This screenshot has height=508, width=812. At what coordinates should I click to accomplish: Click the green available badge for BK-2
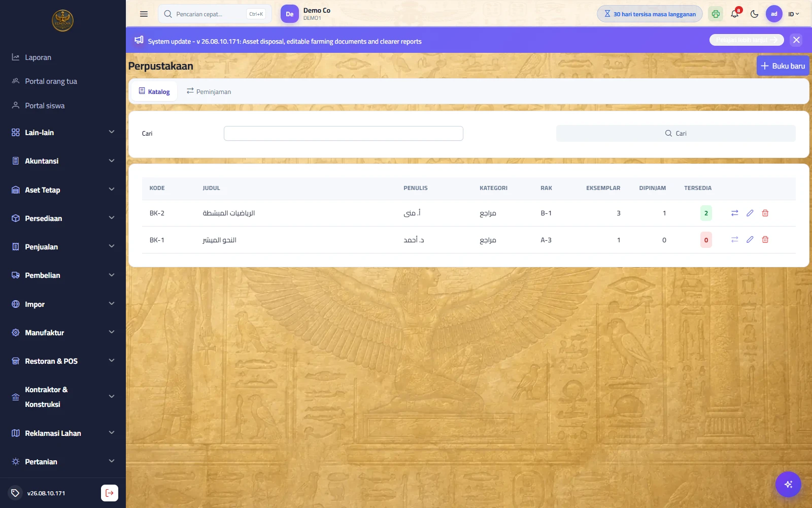tap(706, 213)
